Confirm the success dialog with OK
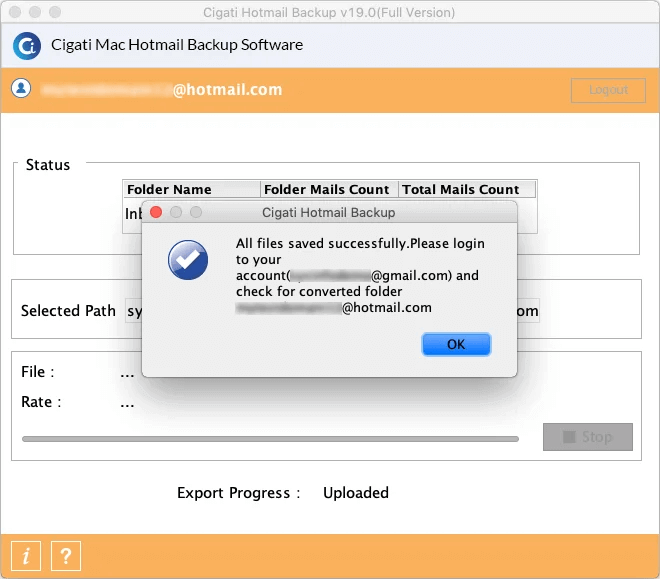This screenshot has height=579, width=660. pos(456,344)
